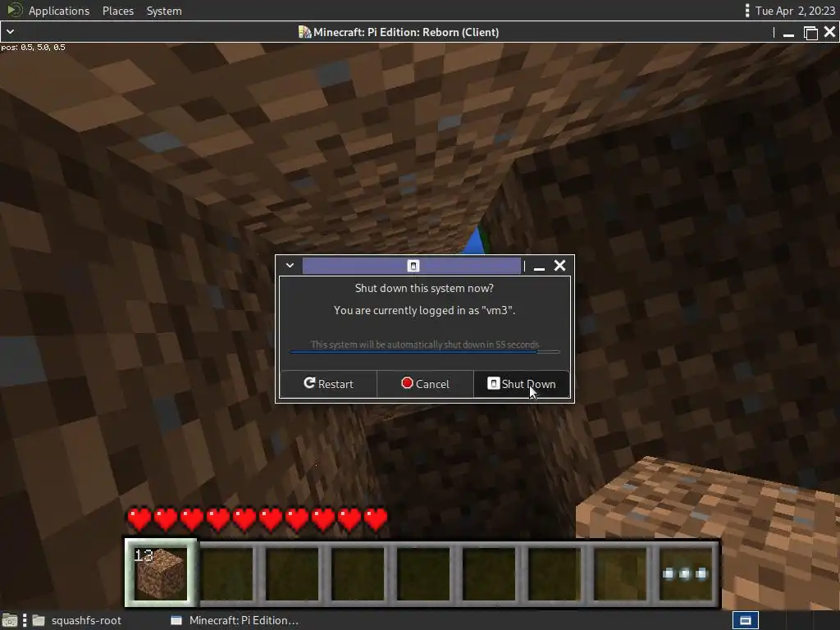Click the "Shut down this system now?" text
This screenshot has height=630, width=840.
(424, 288)
